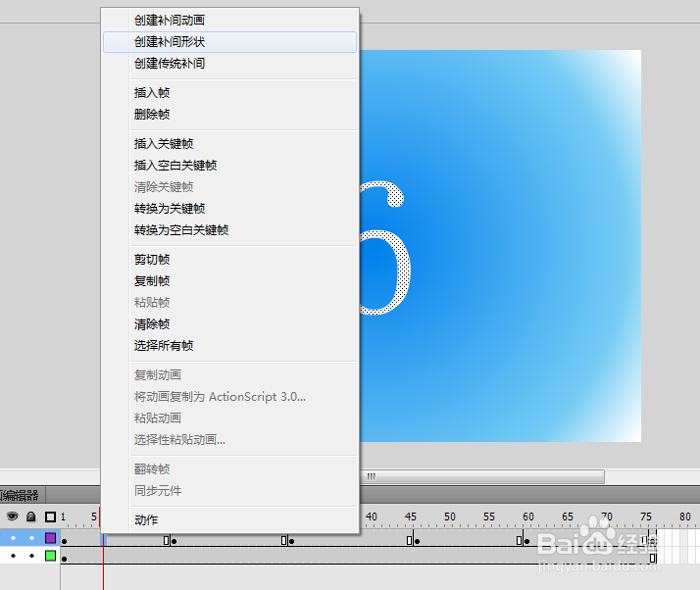Click 插入关键帧 menu entry
700x590 pixels.
coord(230,144)
